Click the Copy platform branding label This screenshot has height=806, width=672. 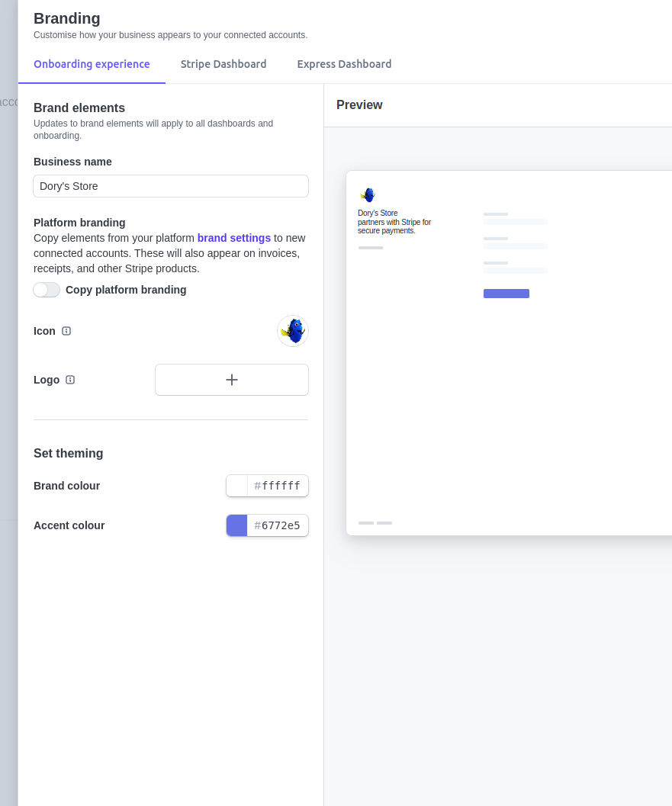[x=126, y=290]
